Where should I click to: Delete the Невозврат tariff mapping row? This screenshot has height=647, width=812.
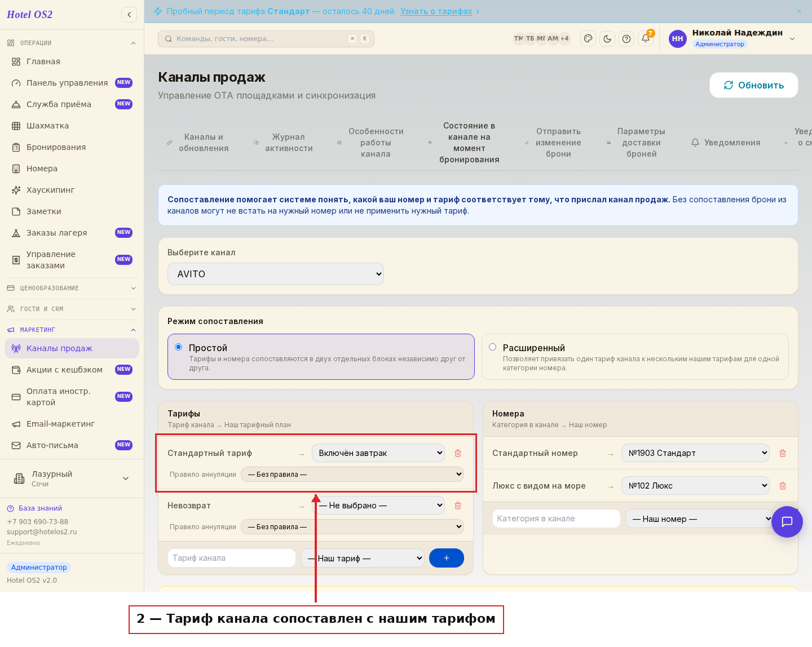pyautogui.click(x=458, y=506)
